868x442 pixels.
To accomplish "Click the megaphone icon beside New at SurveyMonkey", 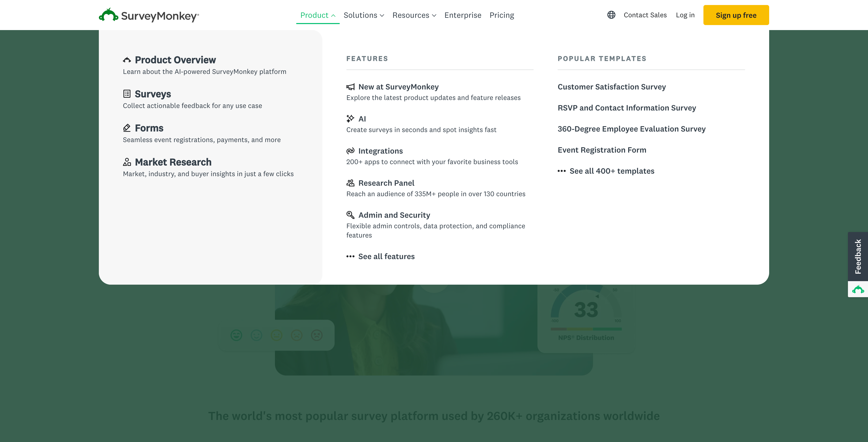I will [x=350, y=87].
